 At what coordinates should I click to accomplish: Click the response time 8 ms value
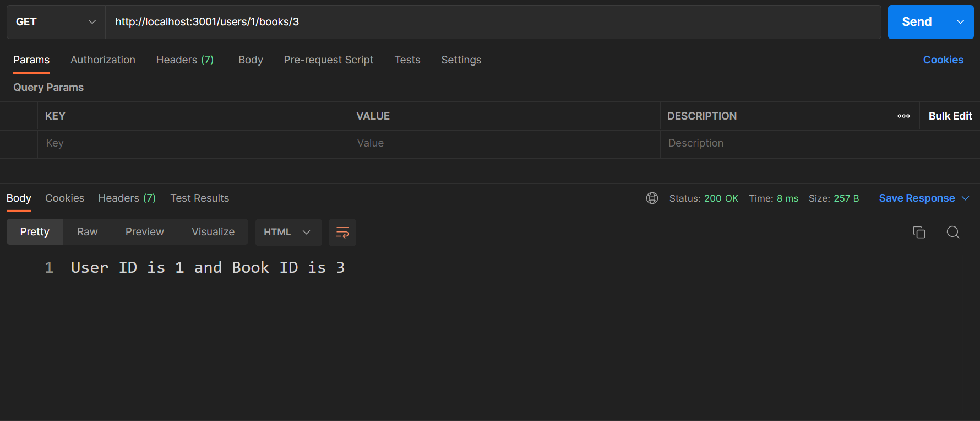(x=787, y=198)
